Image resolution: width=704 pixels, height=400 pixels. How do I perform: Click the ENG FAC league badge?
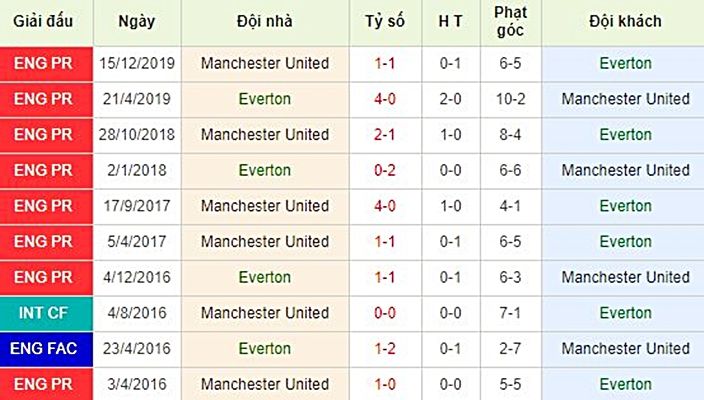[x=43, y=349]
